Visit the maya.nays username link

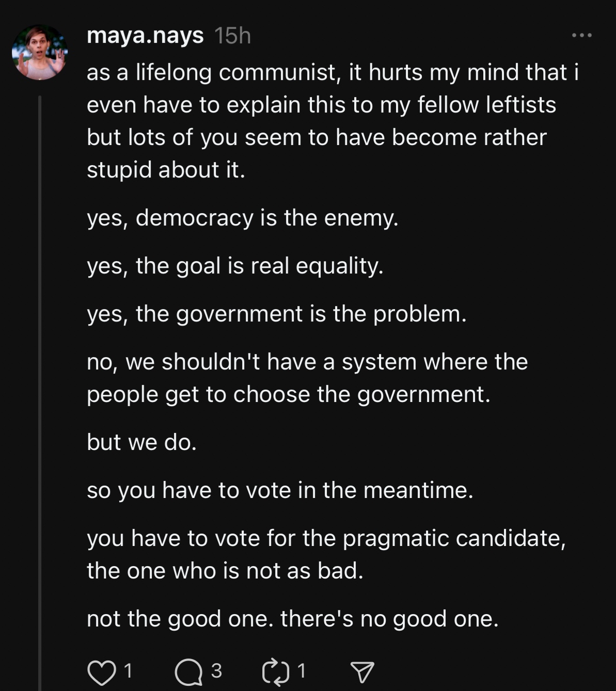click(x=145, y=36)
